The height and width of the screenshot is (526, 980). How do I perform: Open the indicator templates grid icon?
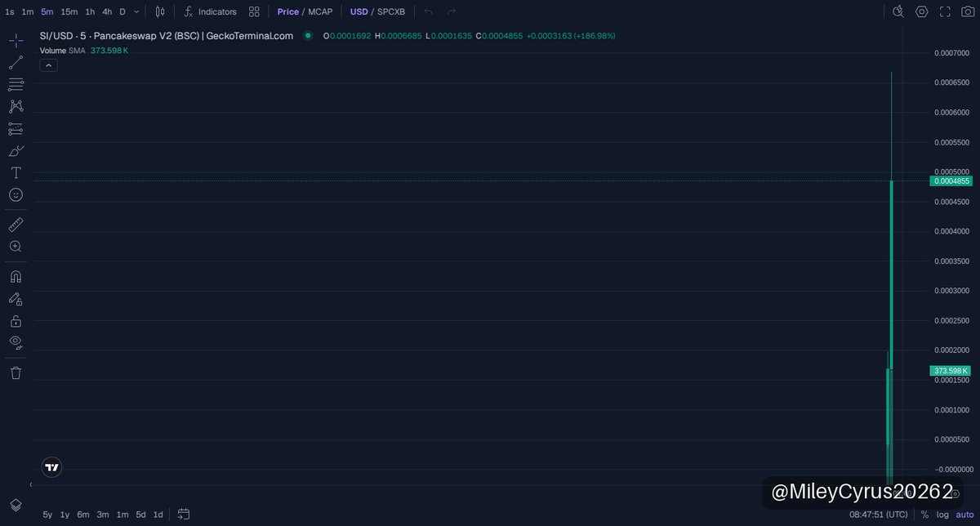point(254,11)
